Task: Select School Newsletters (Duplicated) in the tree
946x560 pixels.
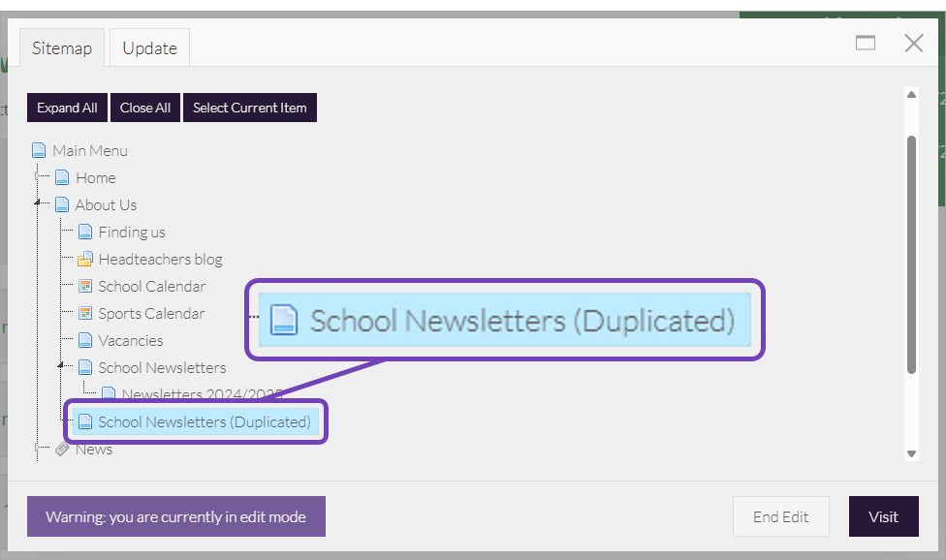Action: point(204,421)
